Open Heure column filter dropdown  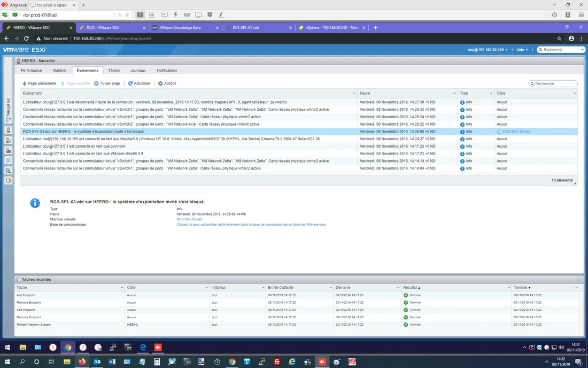(x=454, y=93)
